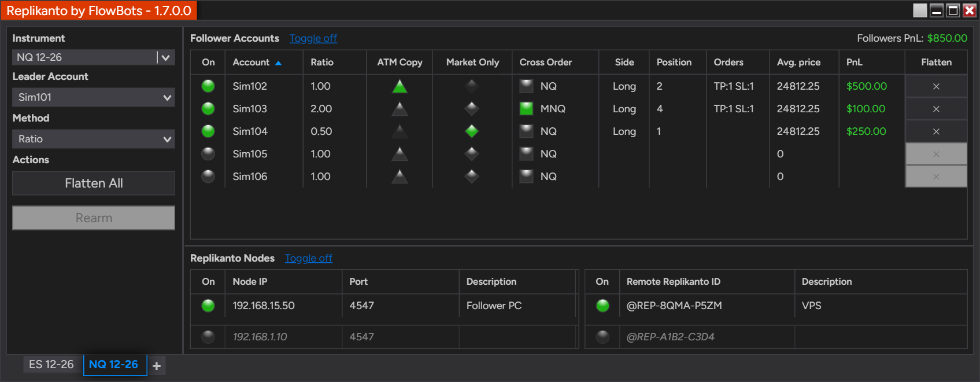Screen dimensions: 980x382
Task: Flatten Sim103 position with its X
Action: (x=936, y=109)
